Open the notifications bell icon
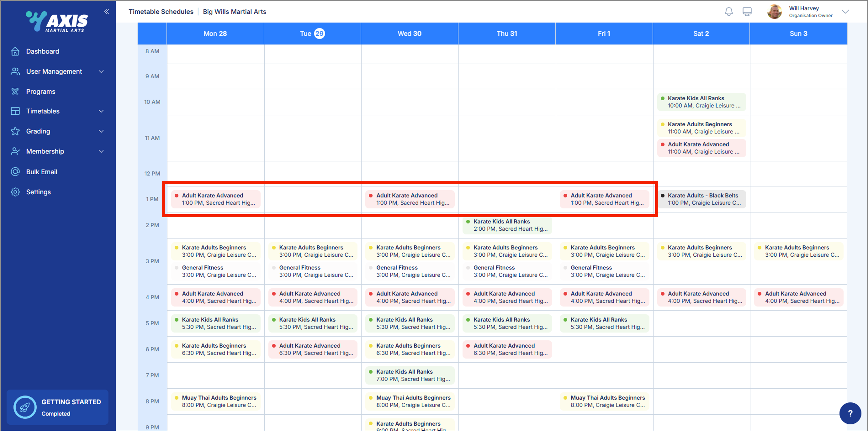 tap(729, 12)
